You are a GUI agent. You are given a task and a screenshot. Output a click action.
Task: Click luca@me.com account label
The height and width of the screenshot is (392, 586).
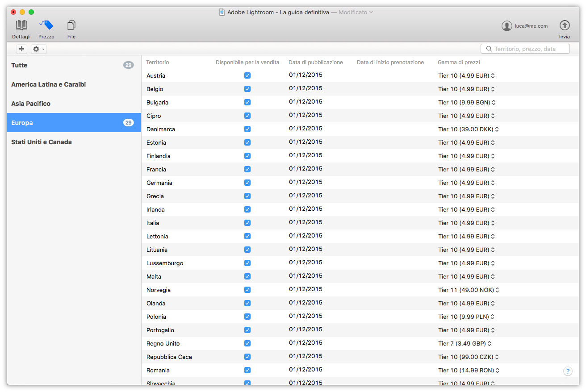coord(531,26)
